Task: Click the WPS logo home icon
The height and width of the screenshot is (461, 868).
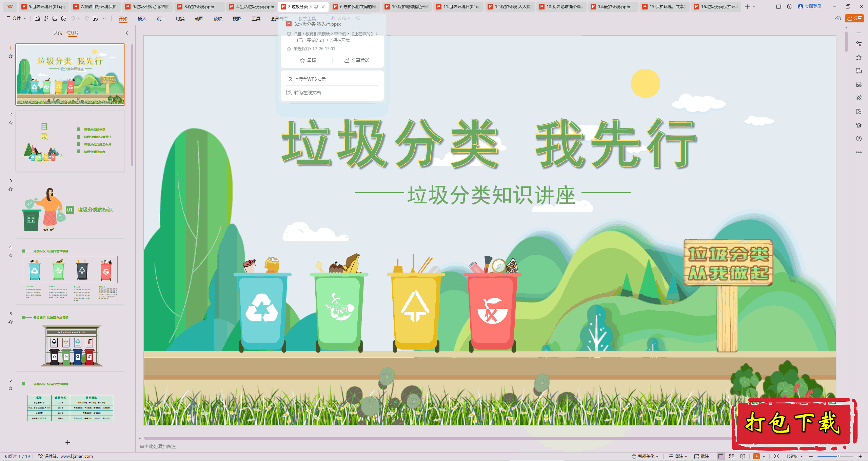Action: point(10,6)
